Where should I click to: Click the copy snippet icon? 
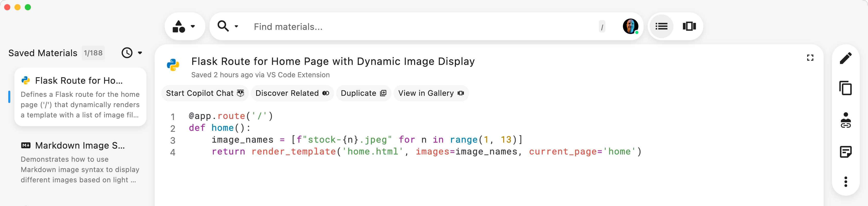(845, 88)
